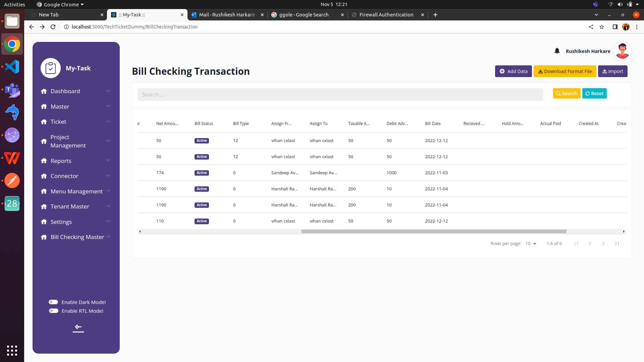Click the Import button
Viewport: 644px width, 362px height.
[612, 71]
